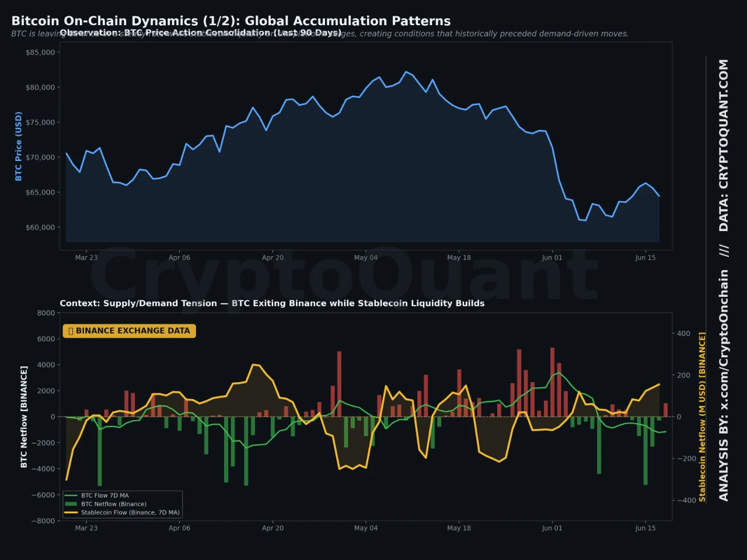Click the −400 tick on the Stablecoin Netflow axis
This screenshot has height=560, width=747.
click(686, 501)
